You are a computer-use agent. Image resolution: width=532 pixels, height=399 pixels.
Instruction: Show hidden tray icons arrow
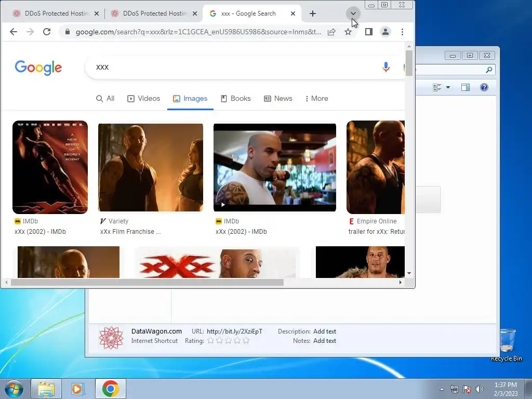(x=442, y=389)
